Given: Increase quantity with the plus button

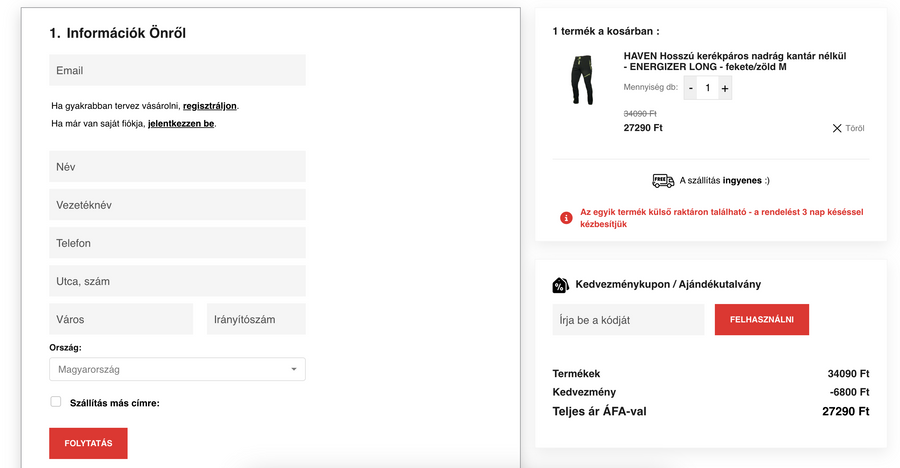Looking at the screenshot, I should point(725,88).
